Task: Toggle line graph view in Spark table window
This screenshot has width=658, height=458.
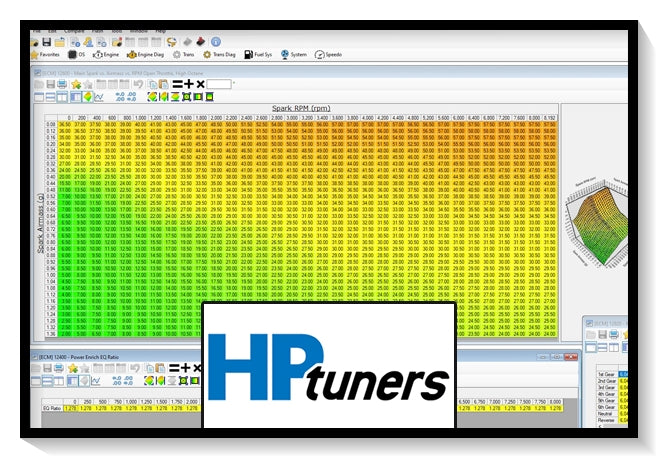Action: 99,97
